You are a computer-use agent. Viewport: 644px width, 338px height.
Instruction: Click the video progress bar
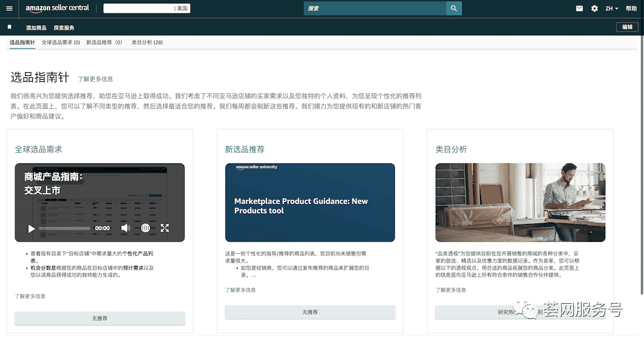coord(64,228)
